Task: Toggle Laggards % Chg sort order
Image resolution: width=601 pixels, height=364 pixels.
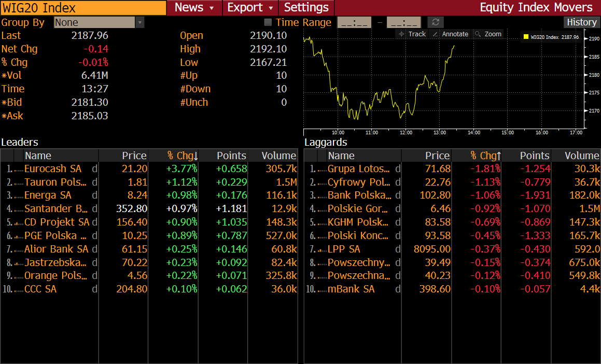Action: [485, 156]
